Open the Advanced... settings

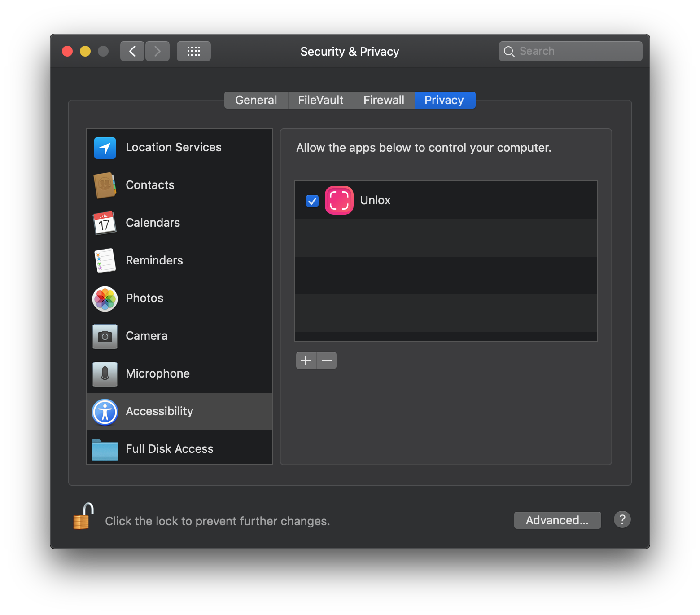click(x=557, y=520)
